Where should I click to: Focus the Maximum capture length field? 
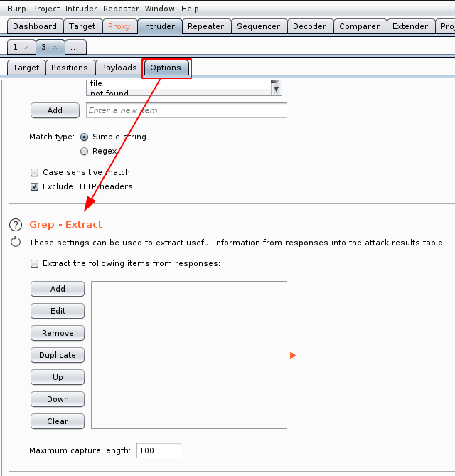pyautogui.click(x=159, y=450)
